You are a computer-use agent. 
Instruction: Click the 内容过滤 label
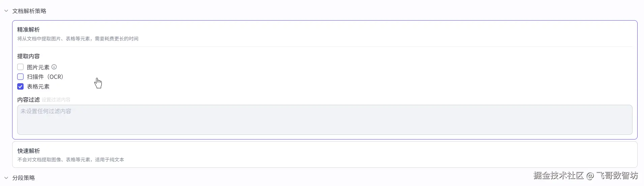[29, 100]
